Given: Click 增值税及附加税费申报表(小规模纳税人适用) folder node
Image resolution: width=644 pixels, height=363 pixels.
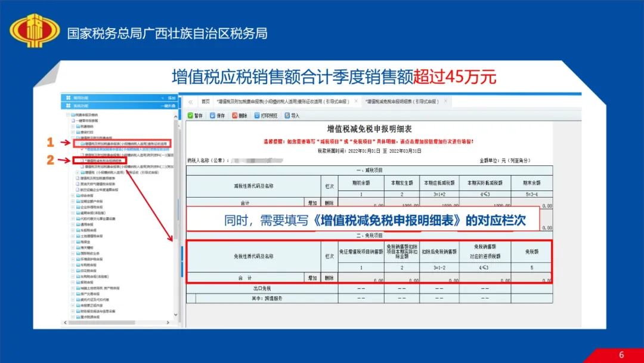Looking at the screenshot, I should (x=123, y=144).
